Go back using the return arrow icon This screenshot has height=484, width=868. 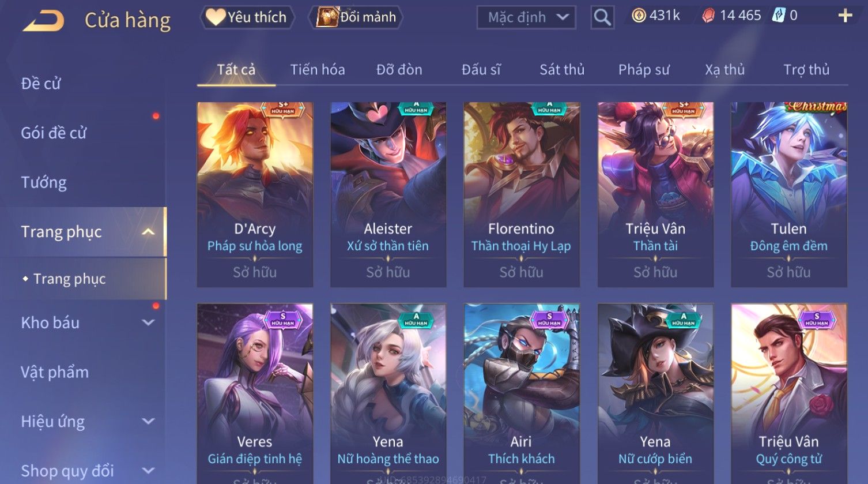click(x=43, y=21)
